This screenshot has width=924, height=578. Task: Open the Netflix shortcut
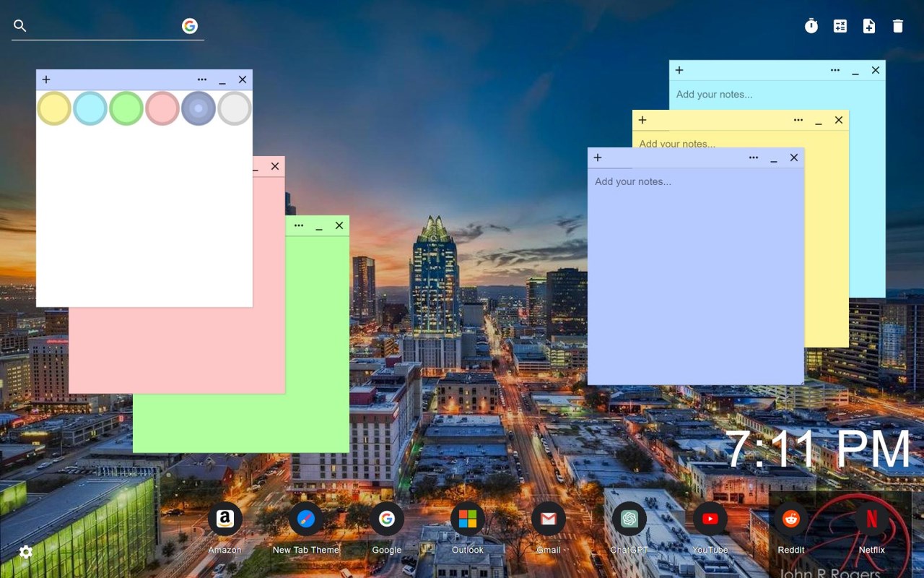pos(872,519)
